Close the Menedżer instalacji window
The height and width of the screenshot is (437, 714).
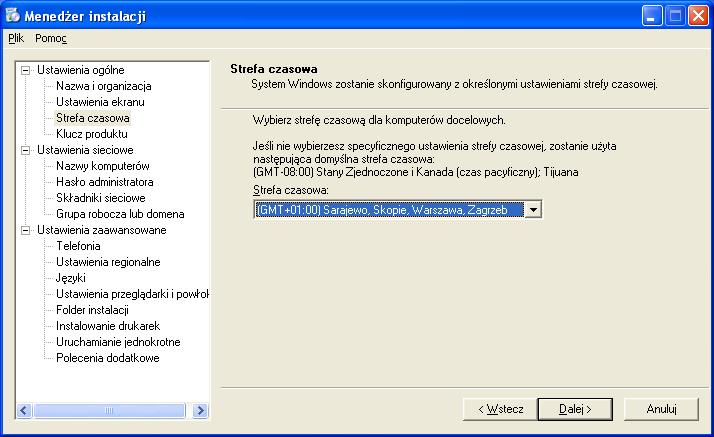(x=698, y=16)
